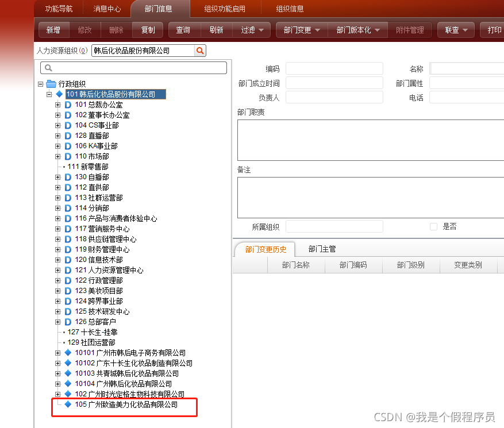This screenshot has width=504, height=428.
Task: Open the 组织信息 tab
Action: click(290, 9)
